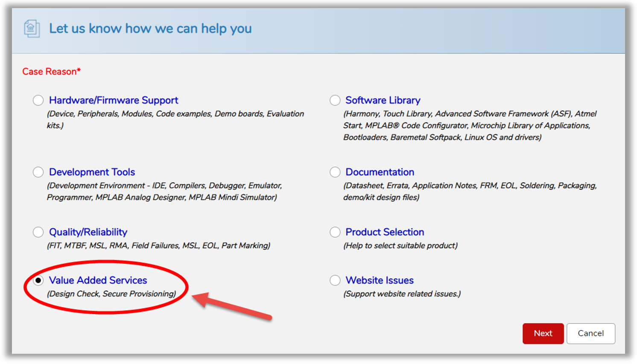Click the Value Added Services label text
Viewport: 637px width, 364px height.
(98, 280)
